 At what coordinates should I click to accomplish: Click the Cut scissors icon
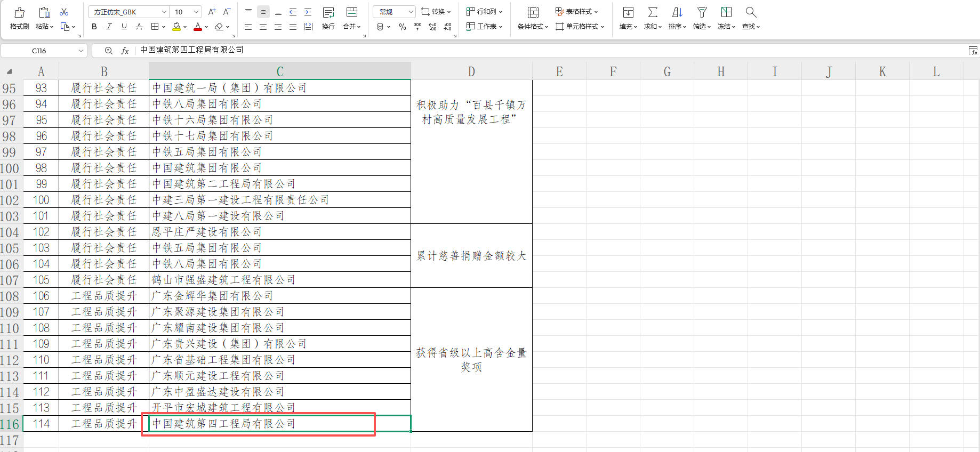[64, 12]
